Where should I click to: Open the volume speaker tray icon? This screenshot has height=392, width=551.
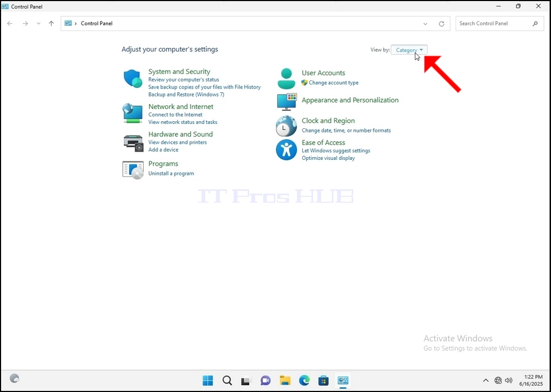(509, 380)
